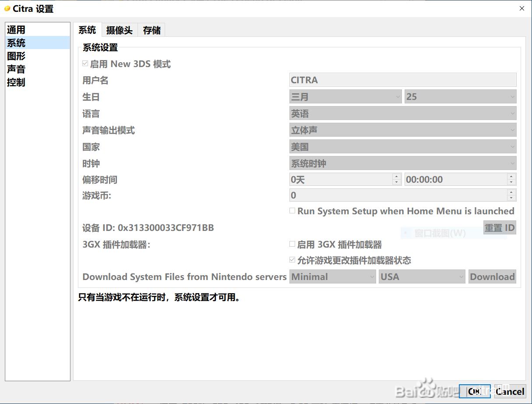Open the 声音输出模式 dropdown 立体声
Screen dimensions: 532x404
403,130
